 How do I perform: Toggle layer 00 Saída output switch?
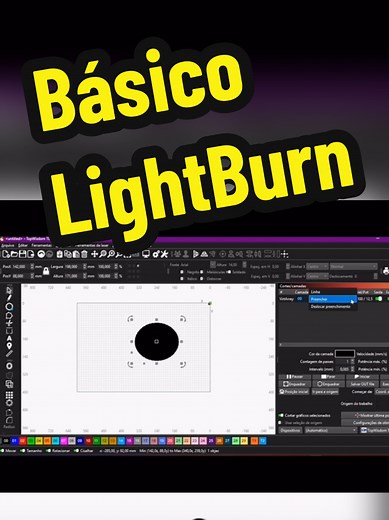pyautogui.click(x=379, y=299)
